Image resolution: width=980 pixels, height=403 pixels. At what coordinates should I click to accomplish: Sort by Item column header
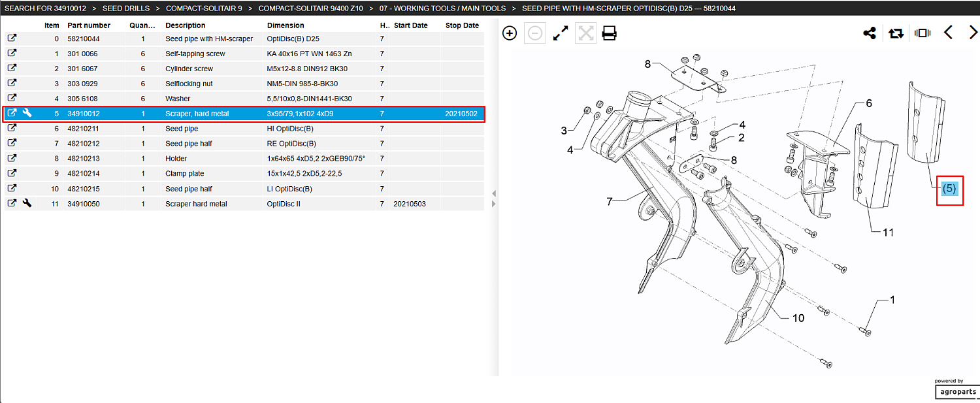tap(52, 25)
